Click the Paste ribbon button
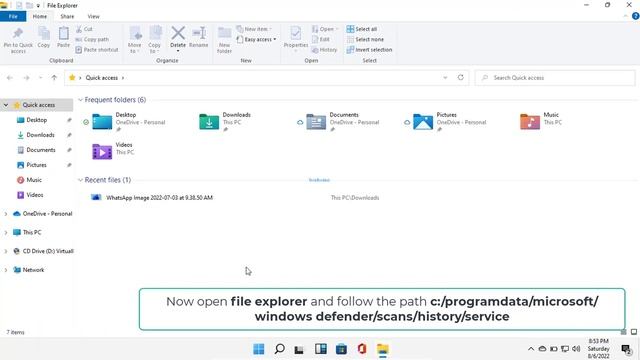The width and height of the screenshot is (640, 360). 63,37
